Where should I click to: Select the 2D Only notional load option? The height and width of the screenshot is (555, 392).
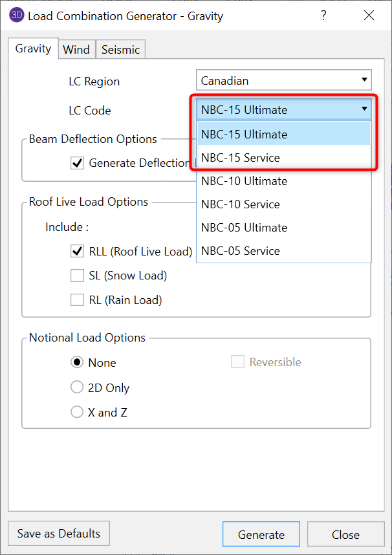coord(77,387)
